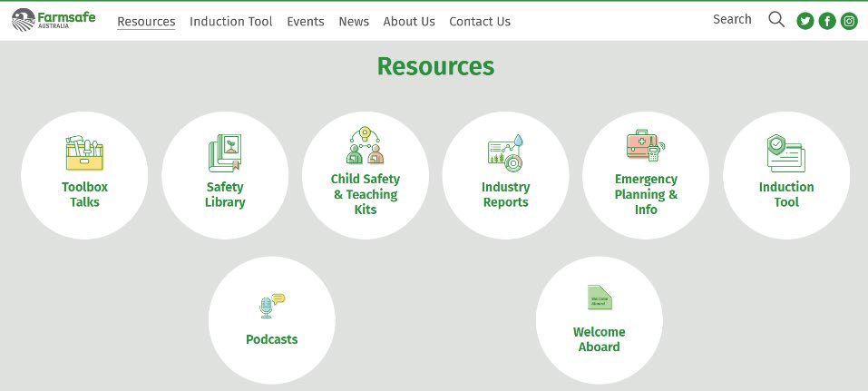Open the Farmsafe Facebook page

pos(827,21)
